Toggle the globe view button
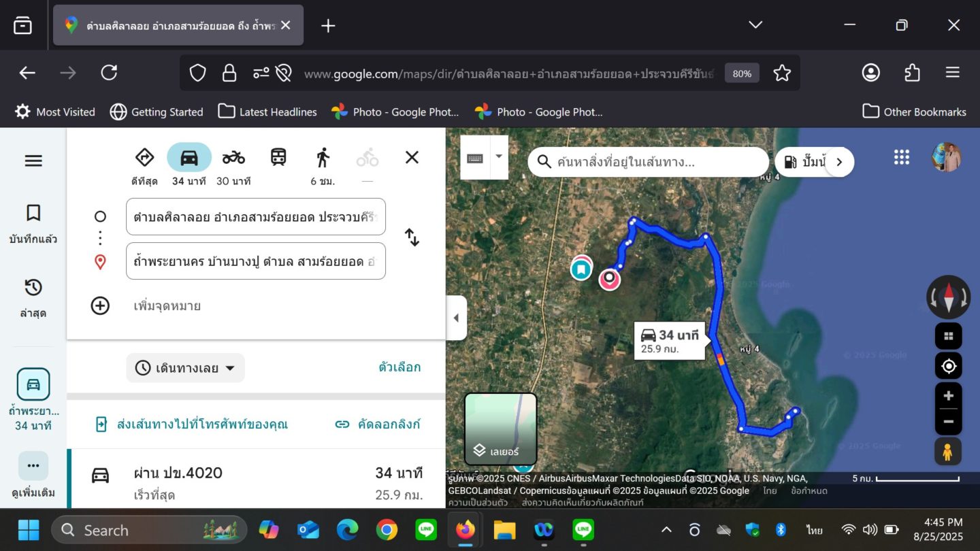Viewport: 980px width, 551px height. (x=948, y=336)
